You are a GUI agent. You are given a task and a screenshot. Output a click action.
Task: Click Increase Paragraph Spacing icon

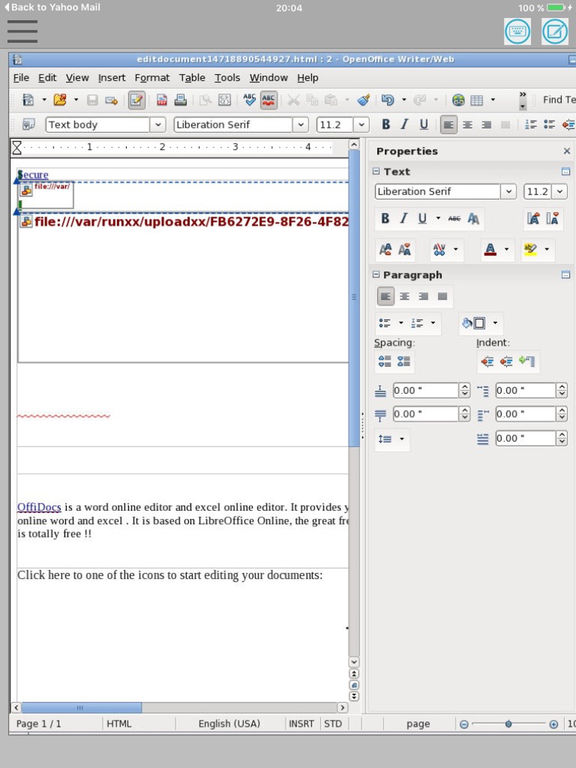coord(385,361)
